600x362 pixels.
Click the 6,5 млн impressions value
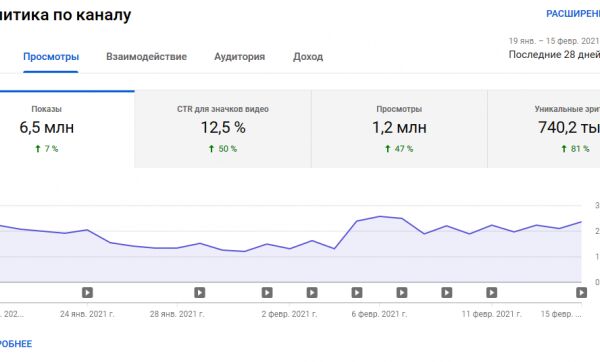pyautogui.click(x=47, y=127)
